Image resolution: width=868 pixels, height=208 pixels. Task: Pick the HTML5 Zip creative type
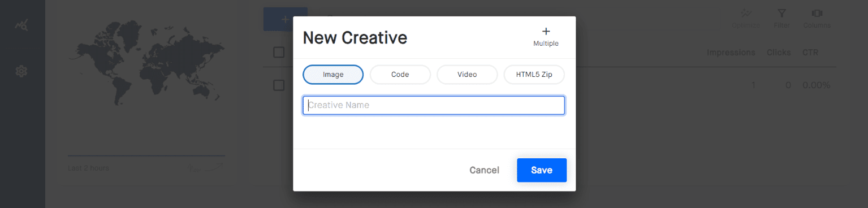click(534, 75)
